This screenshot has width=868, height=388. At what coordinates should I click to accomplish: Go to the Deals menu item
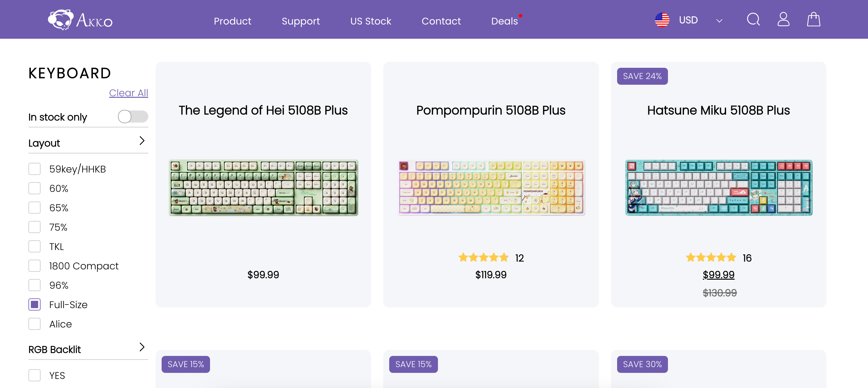(x=504, y=21)
